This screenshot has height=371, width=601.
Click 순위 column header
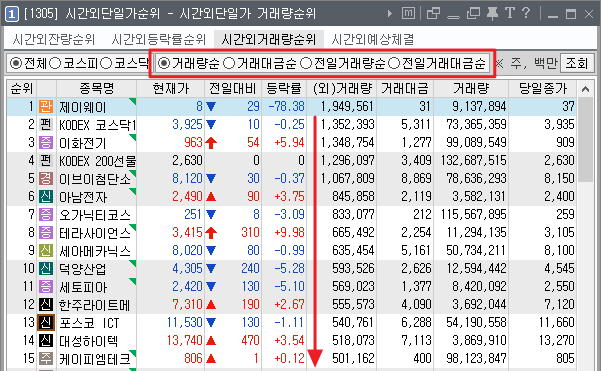click(x=22, y=89)
